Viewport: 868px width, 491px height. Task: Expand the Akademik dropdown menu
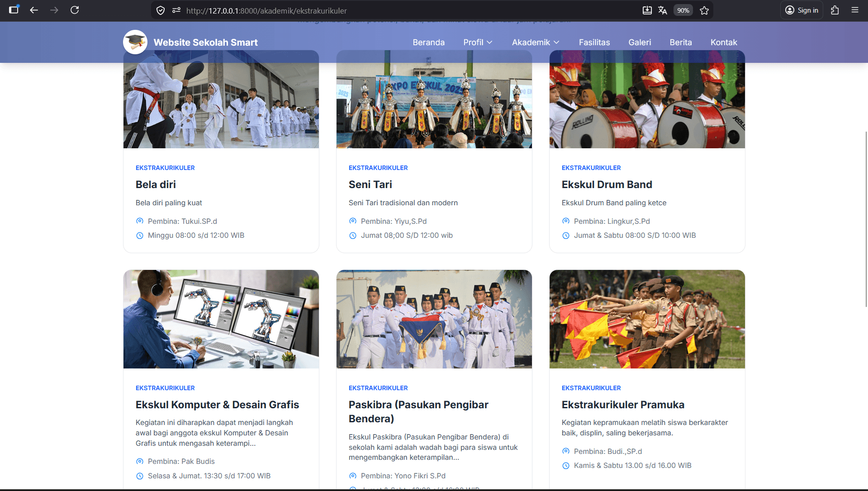click(x=536, y=42)
